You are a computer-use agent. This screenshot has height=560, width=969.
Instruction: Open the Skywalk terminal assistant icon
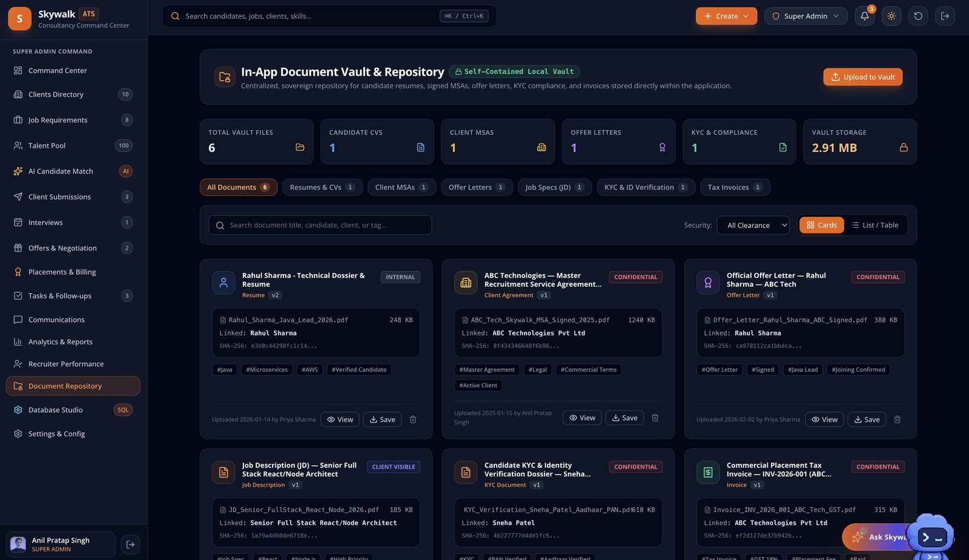pos(931,537)
